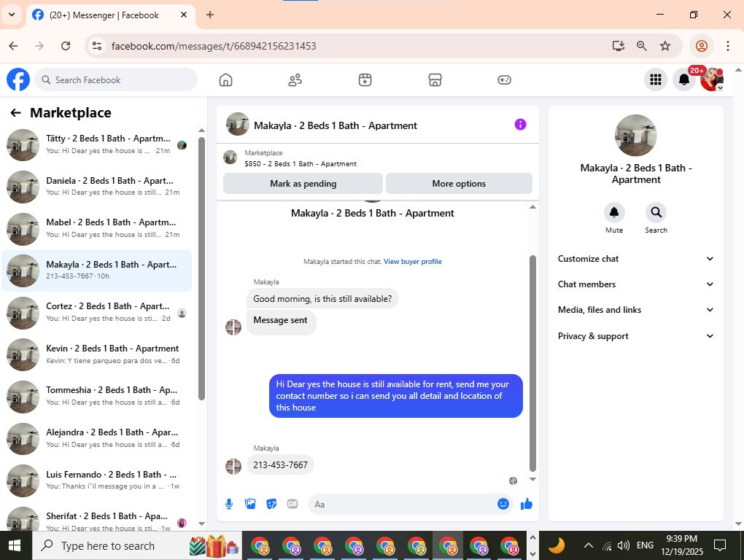Expand Media, files and links section
Image resolution: width=744 pixels, height=560 pixels.
click(636, 310)
